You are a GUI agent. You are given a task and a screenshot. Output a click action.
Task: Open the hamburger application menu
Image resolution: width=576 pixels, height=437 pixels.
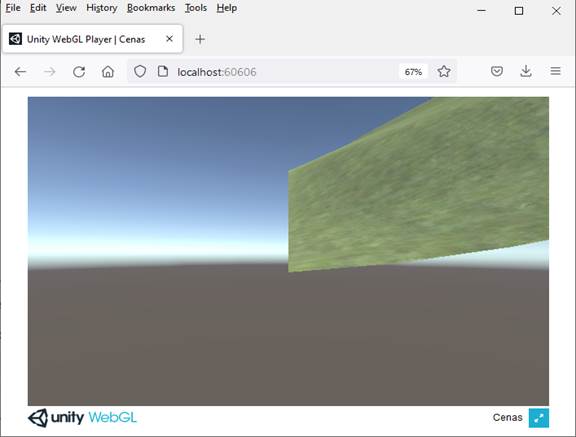(x=555, y=71)
